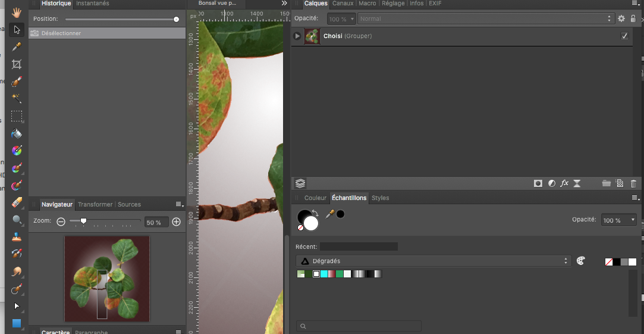Image resolution: width=644 pixels, height=334 pixels.
Task: Select the Selection Brush tool
Action: pyautogui.click(x=17, y=82)
